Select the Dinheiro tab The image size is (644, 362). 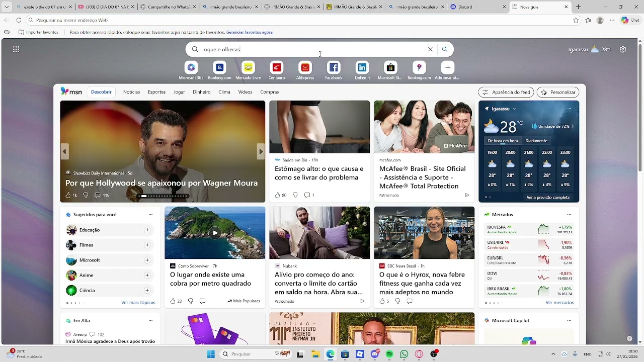point(202,92)
